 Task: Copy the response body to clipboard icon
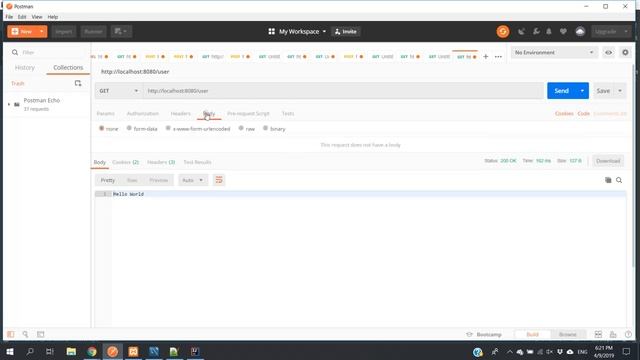(608, 180)
